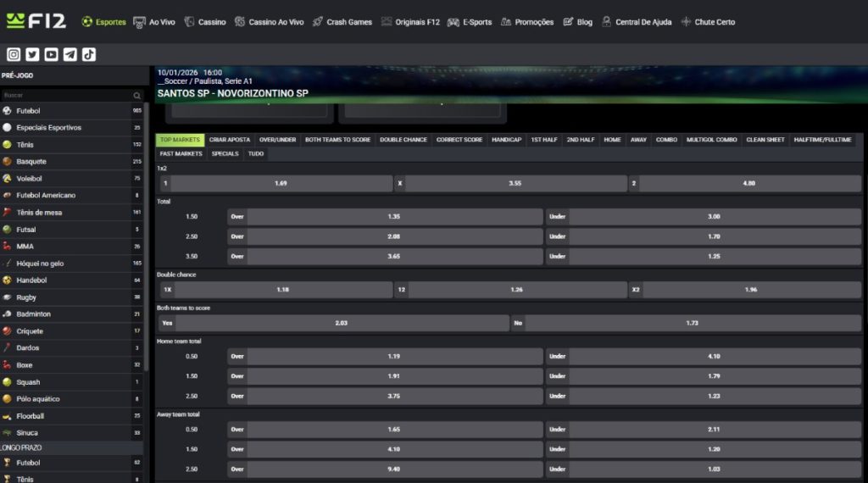The height and width of the screenshot is (483, 868).
Task: Click the Floorball icon
Action: click(x=7, y=416)
